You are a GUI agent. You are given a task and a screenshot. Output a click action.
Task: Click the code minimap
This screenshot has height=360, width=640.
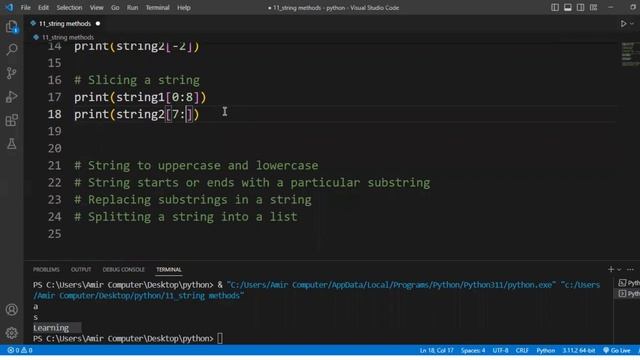pyautogui.click(x=630, y=54)
